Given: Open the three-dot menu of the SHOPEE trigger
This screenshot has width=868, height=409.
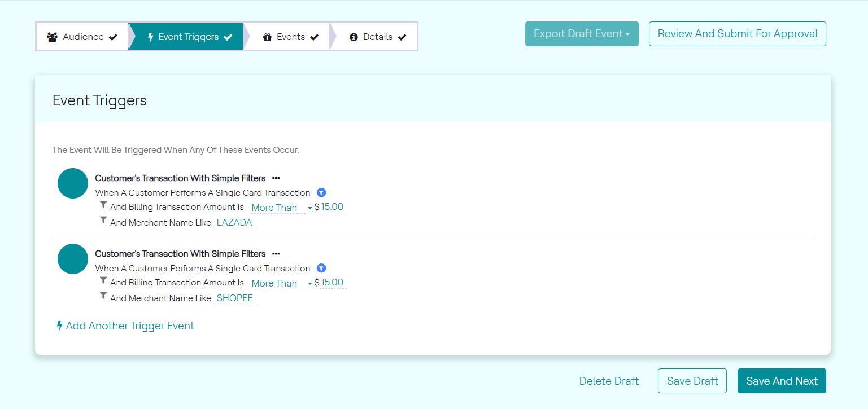Looking at the screenshot, I should coord(276,254).
